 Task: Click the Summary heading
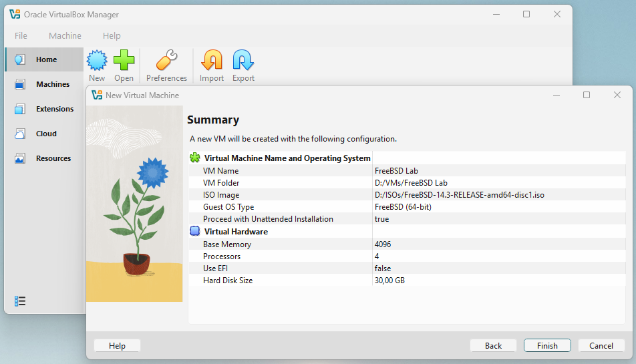(213, 120)
